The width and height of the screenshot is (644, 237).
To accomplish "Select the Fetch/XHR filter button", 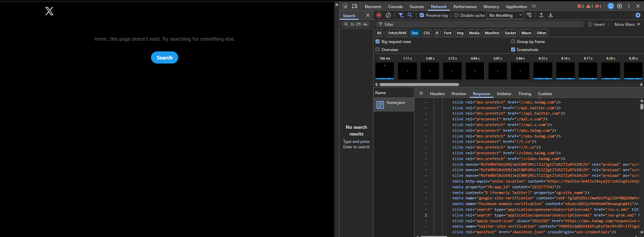I will click(397, 33).
